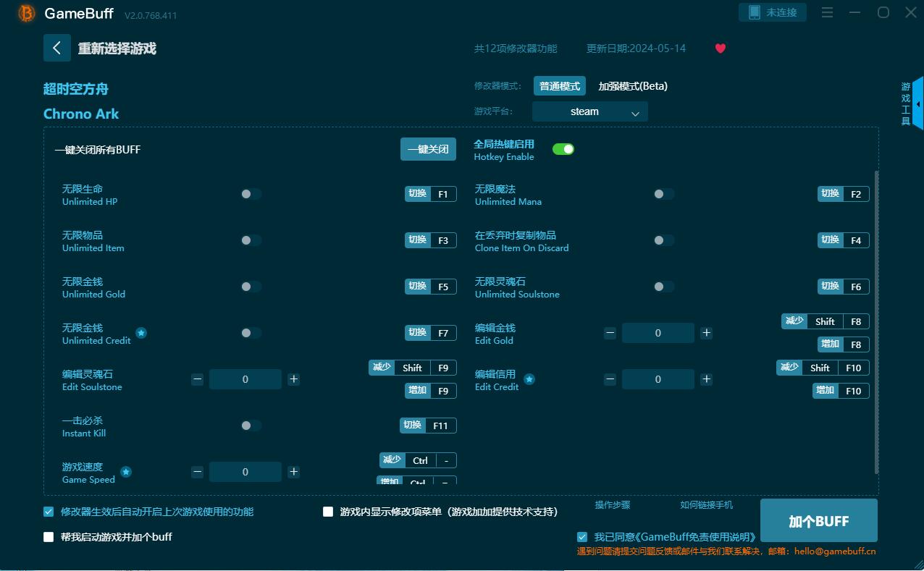The image size is (924, 571).
Task: Click F8 increase hotkey for Edit Gold
Action: tap(844, 344)
